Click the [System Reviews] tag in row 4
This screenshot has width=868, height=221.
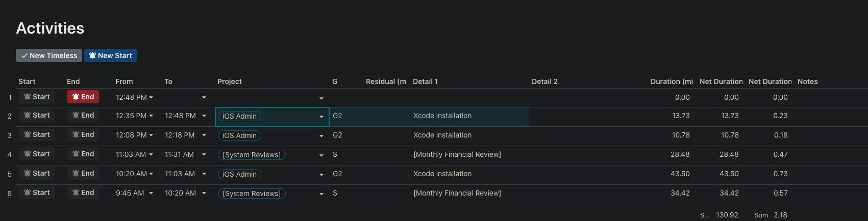pyautogui.click(x=252, y=155)
